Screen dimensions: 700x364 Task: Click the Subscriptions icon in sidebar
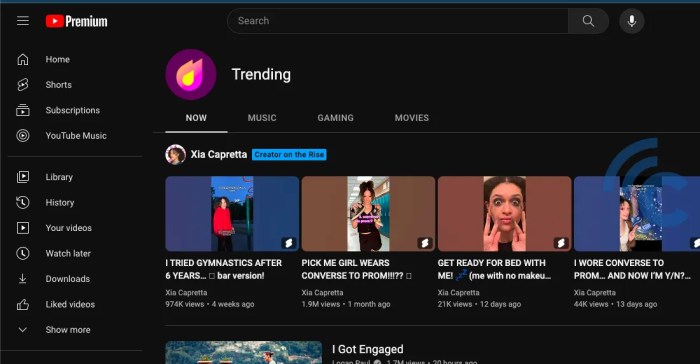[x=23, y=110]
